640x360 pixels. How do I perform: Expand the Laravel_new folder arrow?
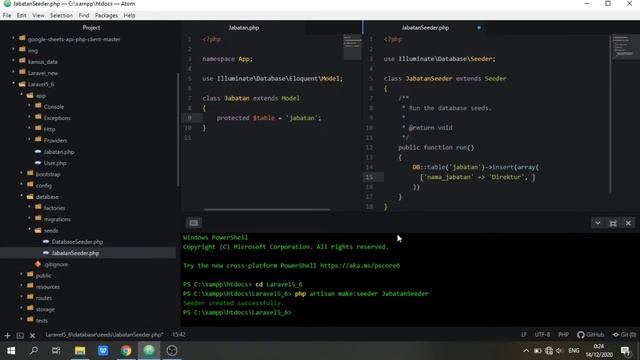13,73
